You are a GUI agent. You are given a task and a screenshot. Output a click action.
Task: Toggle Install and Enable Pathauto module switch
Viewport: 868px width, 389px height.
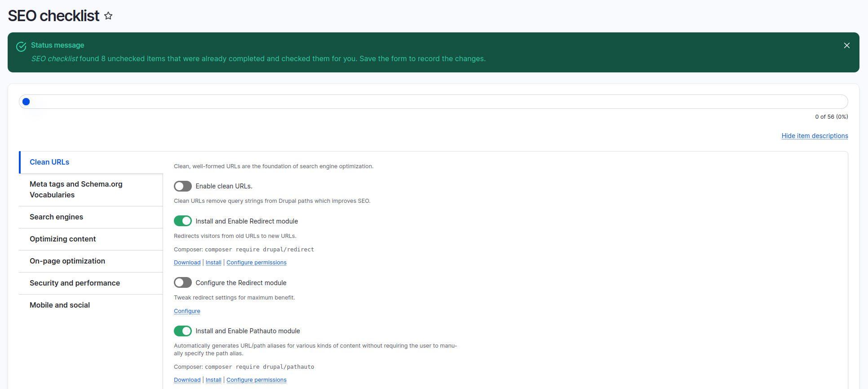click(183, 331)
